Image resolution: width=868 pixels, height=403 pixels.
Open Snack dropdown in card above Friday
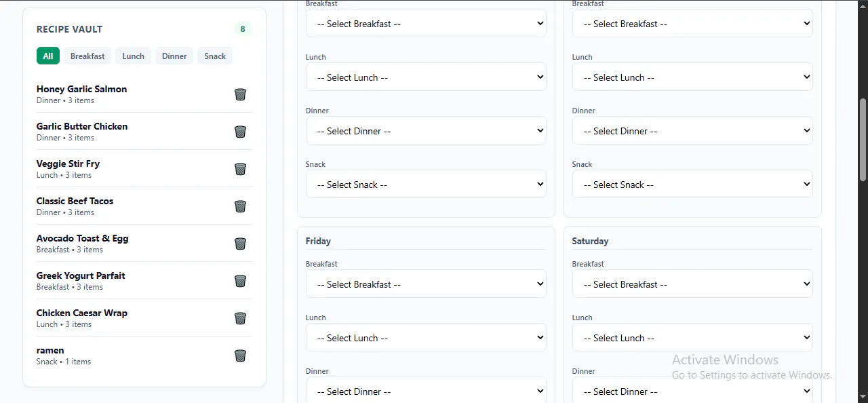pos(426,184)
